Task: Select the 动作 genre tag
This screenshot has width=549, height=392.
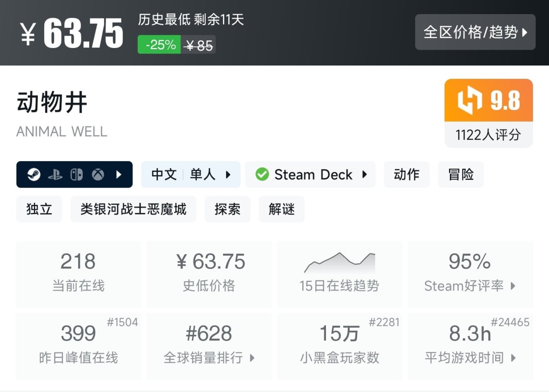Action: coord(406,175)
